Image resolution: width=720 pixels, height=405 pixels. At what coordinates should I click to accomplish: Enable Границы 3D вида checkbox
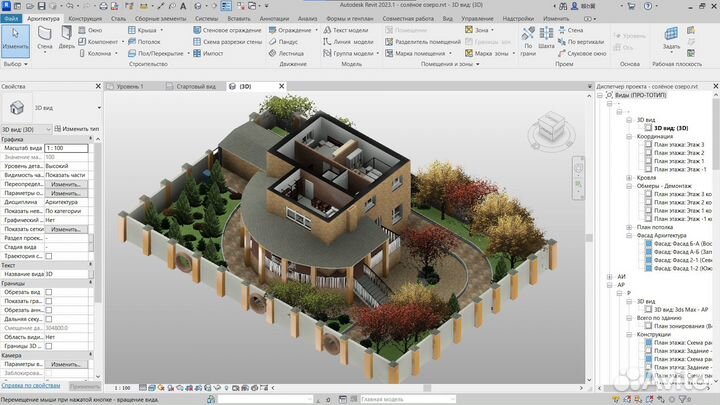point(49,346)
